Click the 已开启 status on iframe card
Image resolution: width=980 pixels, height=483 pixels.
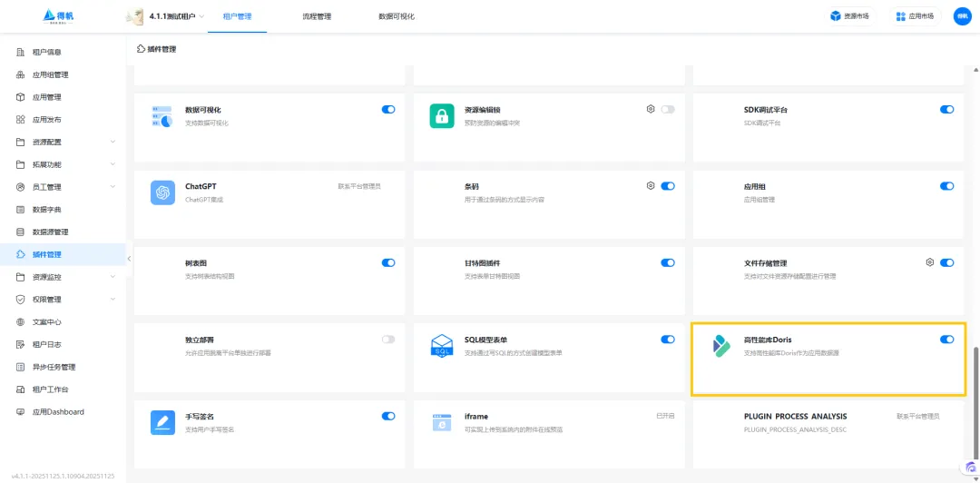pyautogui.click(x=666, y=416)
